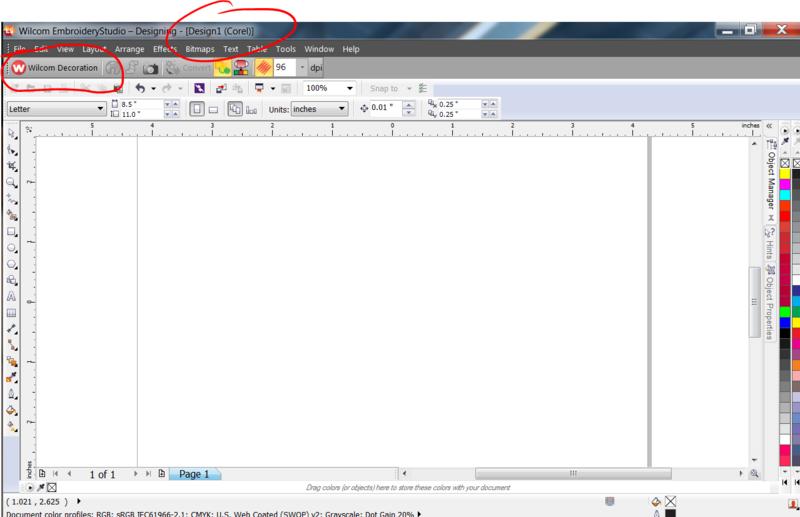Click the page width 8.5 field

click(x=141, y=104)
